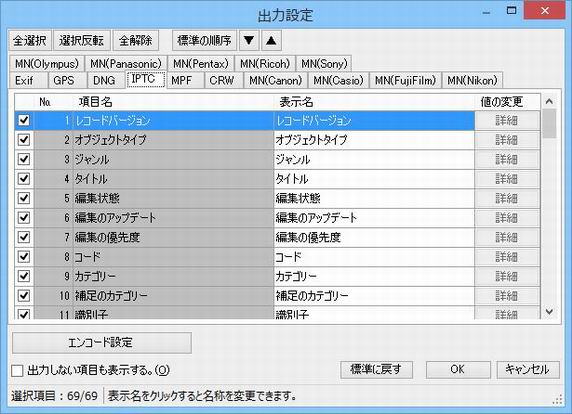Click the 全選択 button
The width and height of the screenshot is (572, 414).
coord(30,40)
